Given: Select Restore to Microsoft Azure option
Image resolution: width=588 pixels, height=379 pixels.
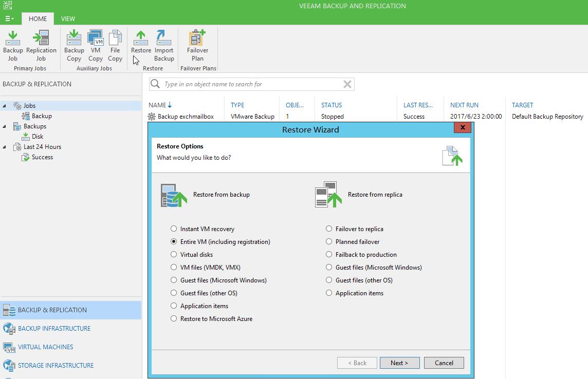Looking at the screenshot, I should coord(174,319).
